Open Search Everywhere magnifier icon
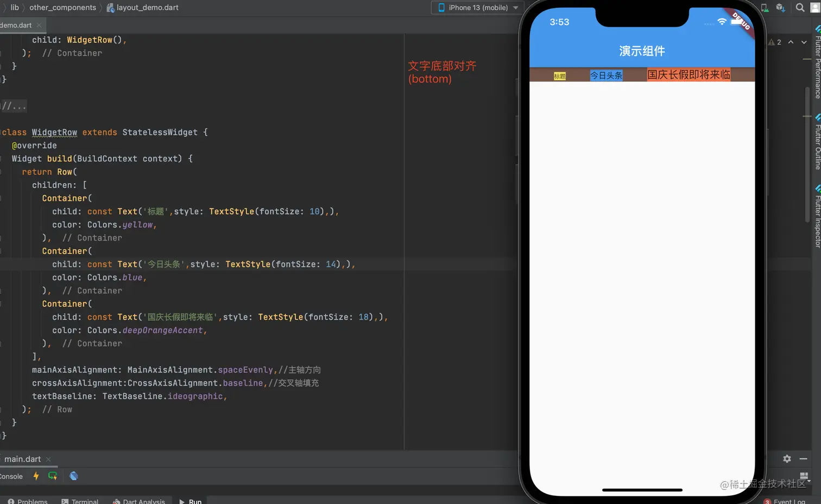The height and width of the screenshot is (504, 821). tap(800, 8)
